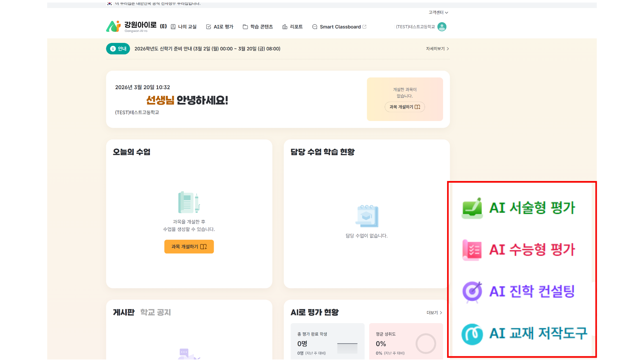The image size is (644, 362).
Task: Open the AI 교재 저작도구 teal icon
Action: point(472,334)
